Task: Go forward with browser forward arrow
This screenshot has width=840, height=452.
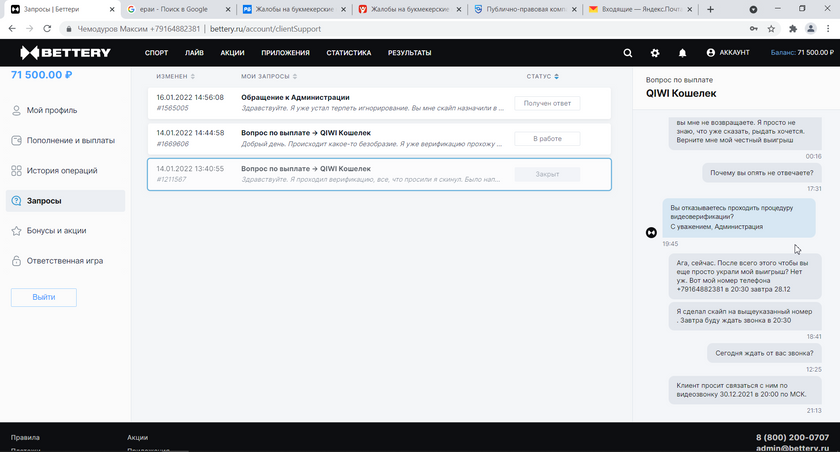Action: tap(29, 29)
